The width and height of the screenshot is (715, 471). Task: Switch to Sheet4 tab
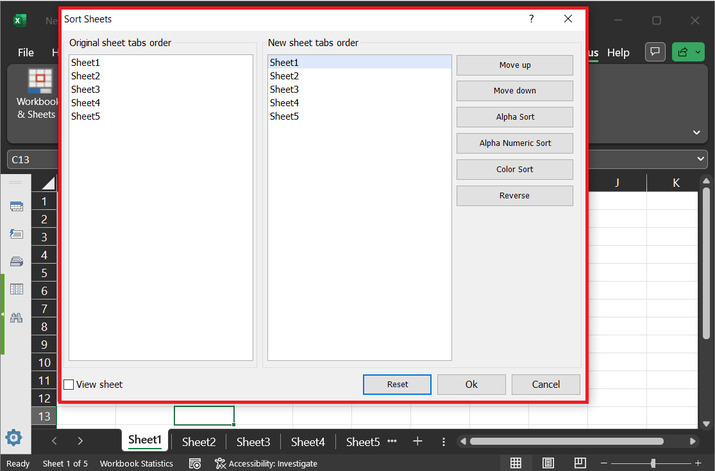point(308,442)
